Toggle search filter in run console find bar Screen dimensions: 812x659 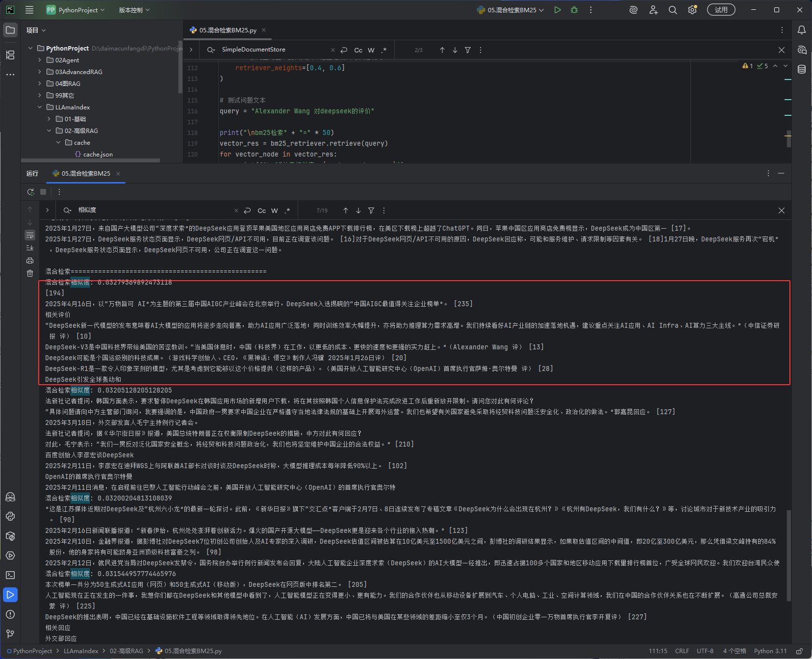pyautogui.click(x=371, y=211)
